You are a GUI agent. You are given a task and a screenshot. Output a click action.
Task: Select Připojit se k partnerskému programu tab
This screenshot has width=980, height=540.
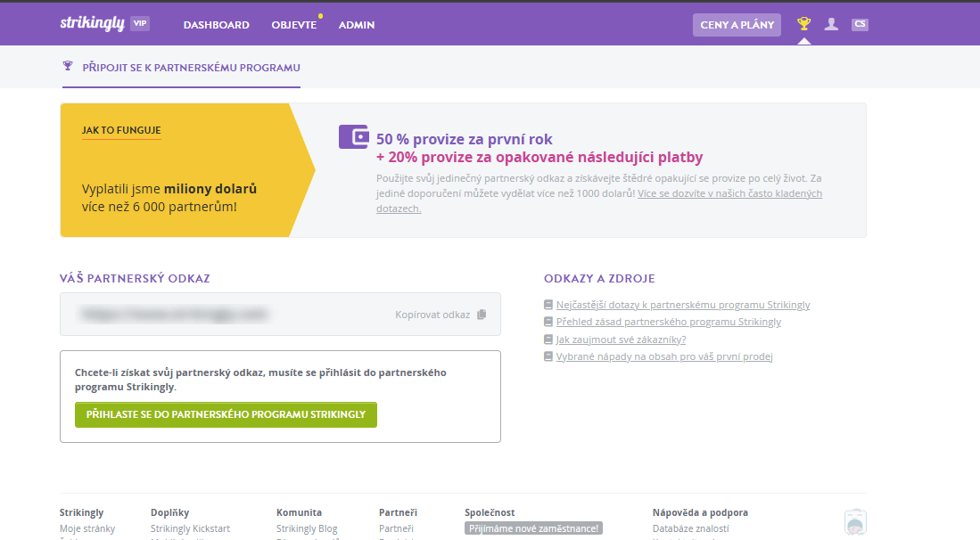pos(181,68)
